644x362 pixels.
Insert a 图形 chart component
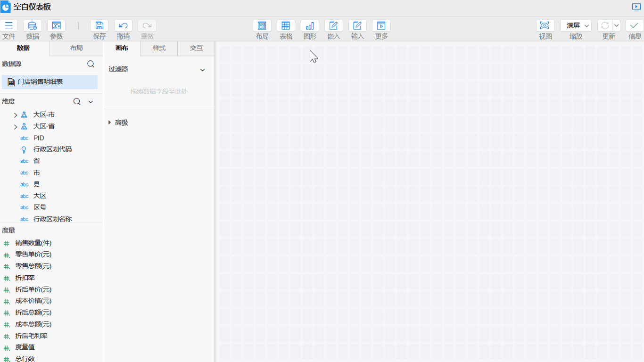pyautogui.click(x=310, y=26)
